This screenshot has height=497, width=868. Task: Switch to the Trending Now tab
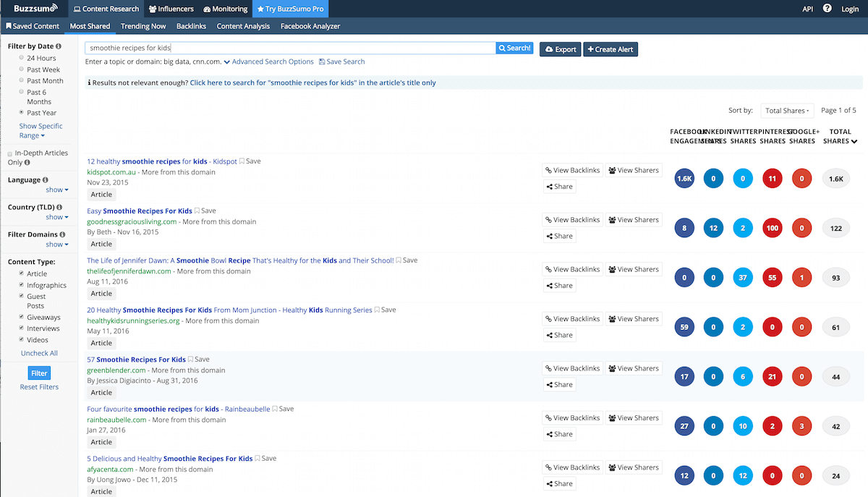[142, 25]
